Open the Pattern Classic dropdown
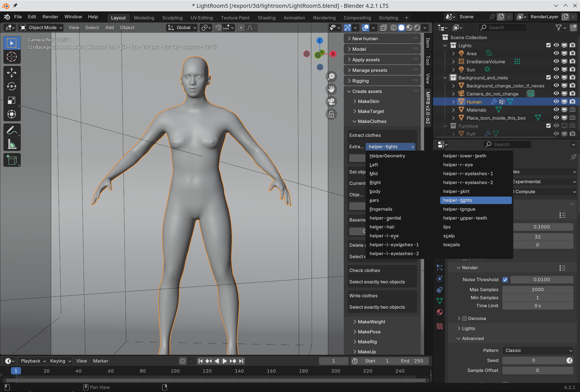The height and width of the screenshot is (392, 580). 538,350
